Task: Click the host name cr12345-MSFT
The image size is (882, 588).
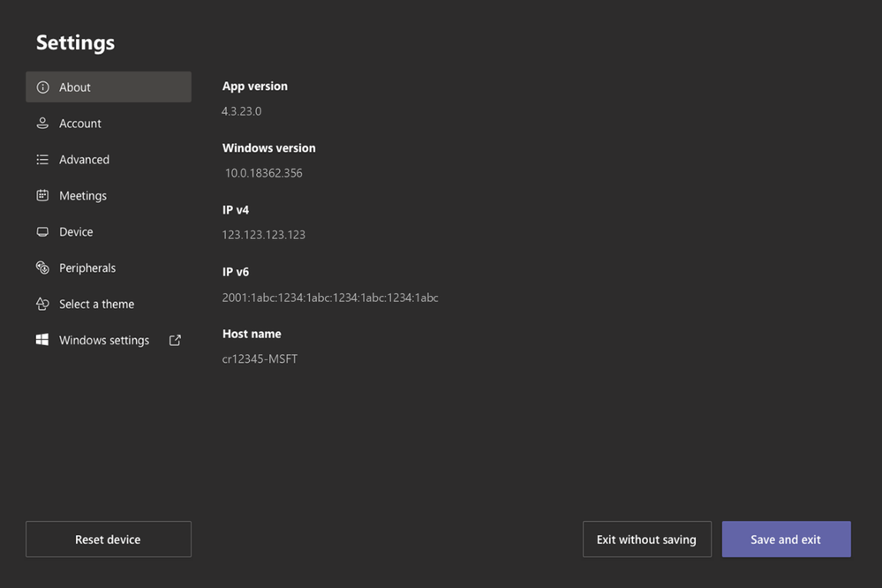Action: click(x=260, y=359)
